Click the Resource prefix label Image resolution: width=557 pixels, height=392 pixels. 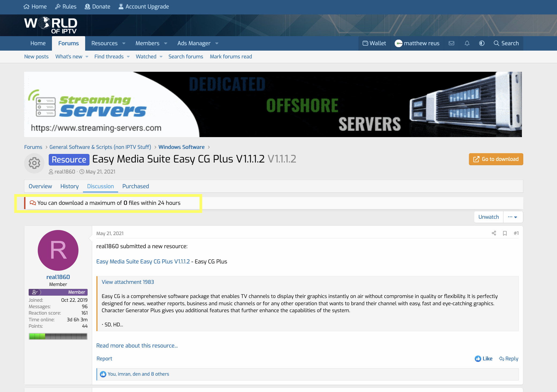pyautogui.click(x=69, y=160)
